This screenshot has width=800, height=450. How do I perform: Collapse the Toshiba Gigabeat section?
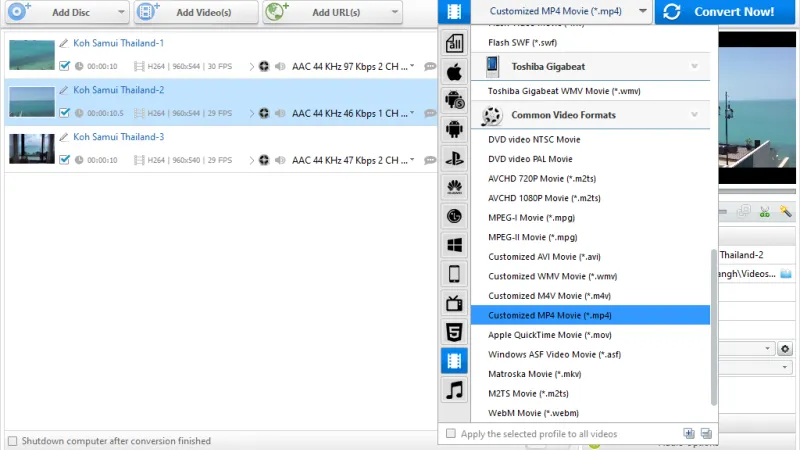694,66
